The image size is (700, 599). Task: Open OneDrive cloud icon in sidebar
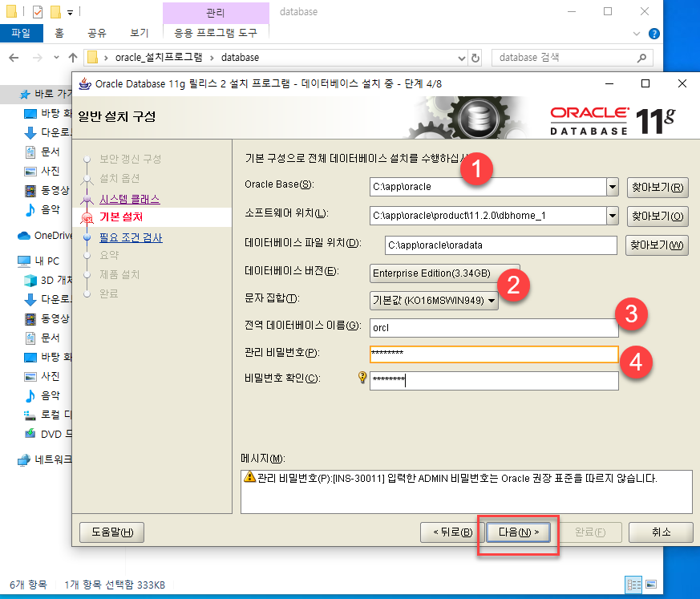click(x=24, y=236)
